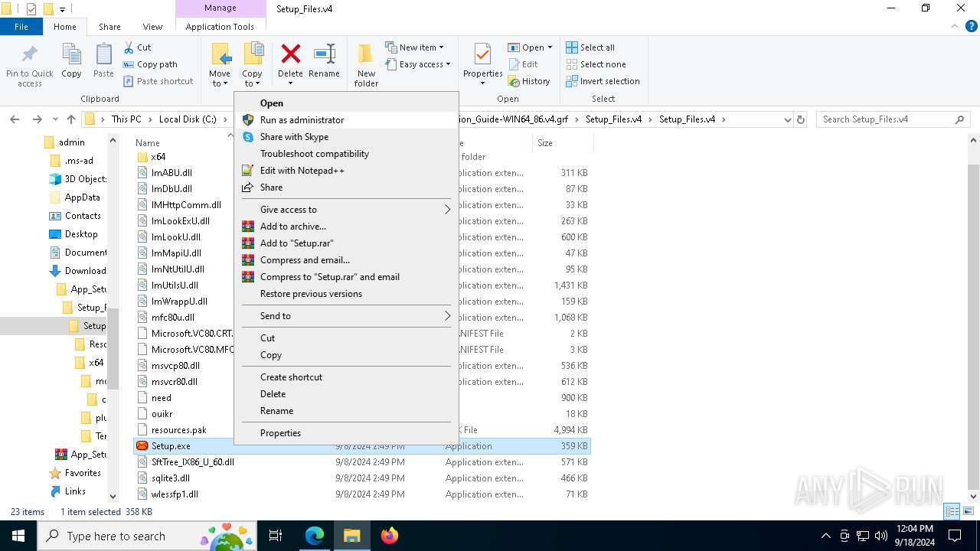980x551 pixels.
Task: Choose Restore previous versions
Action: coord(346,294)
